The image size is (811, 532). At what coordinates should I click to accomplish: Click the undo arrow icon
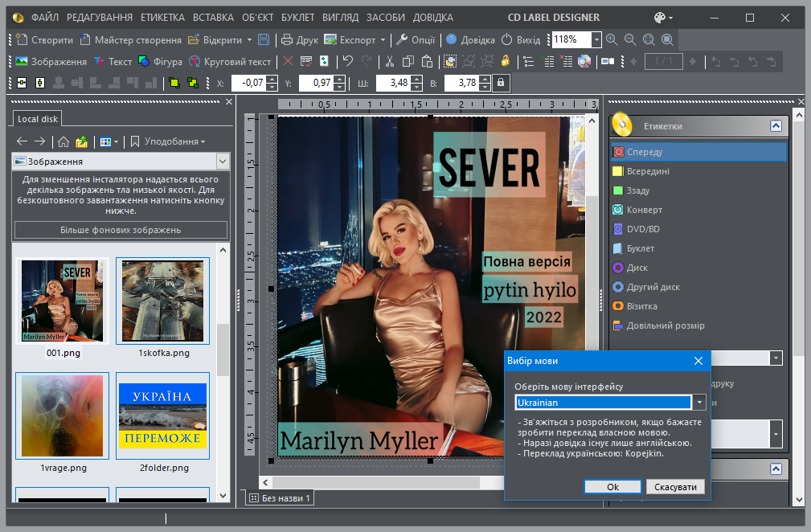[347, 62]
